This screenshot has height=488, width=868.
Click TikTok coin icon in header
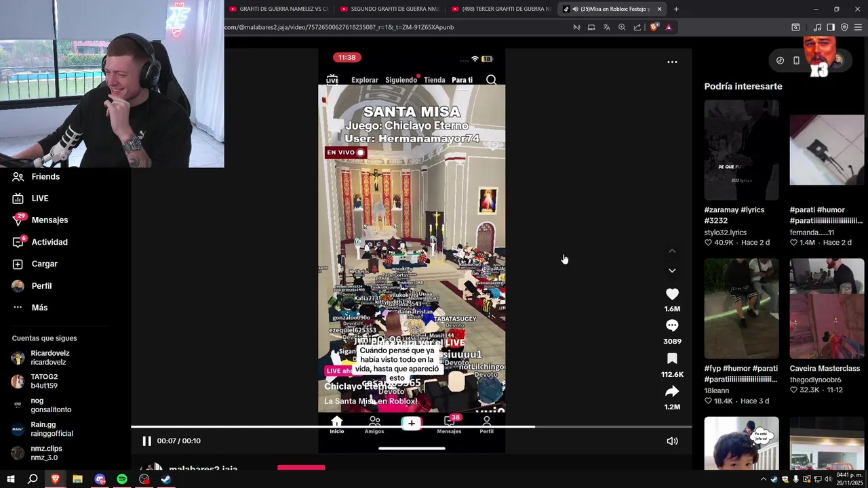[780, 60]
